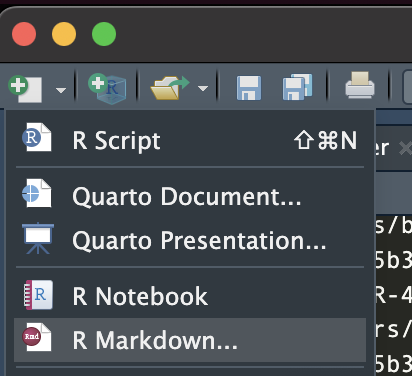Click the Open File folder icon
This screenshot has width=412, height=376.
click(170, 88)
